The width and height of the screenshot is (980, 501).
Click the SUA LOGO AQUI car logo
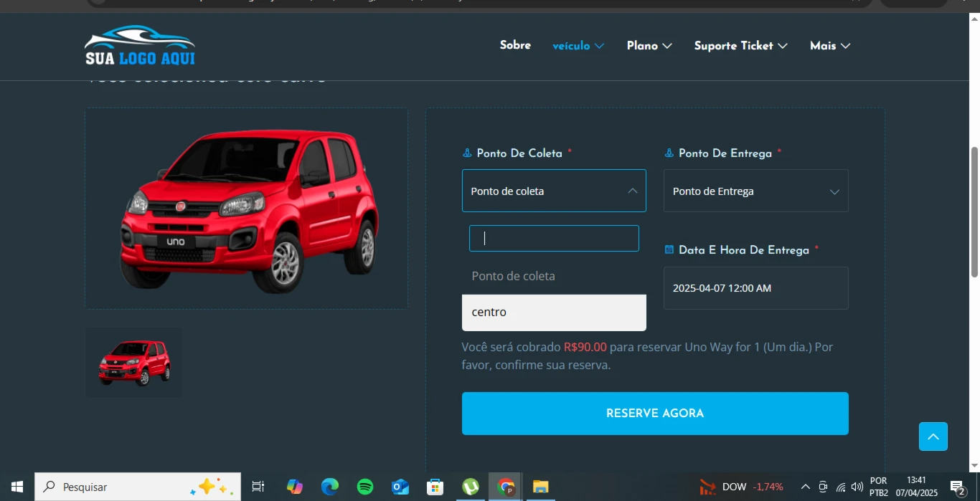[x=140, y=46]
